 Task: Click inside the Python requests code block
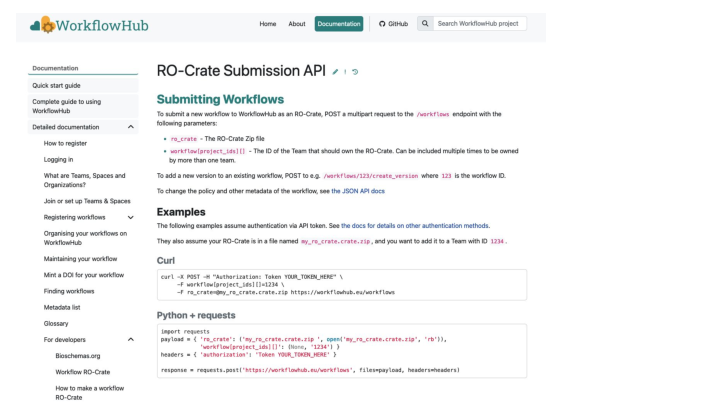342,351
